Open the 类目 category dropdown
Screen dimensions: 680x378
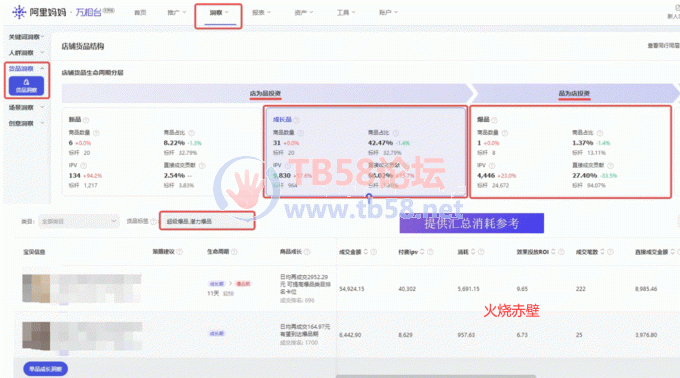pos(78,222)
